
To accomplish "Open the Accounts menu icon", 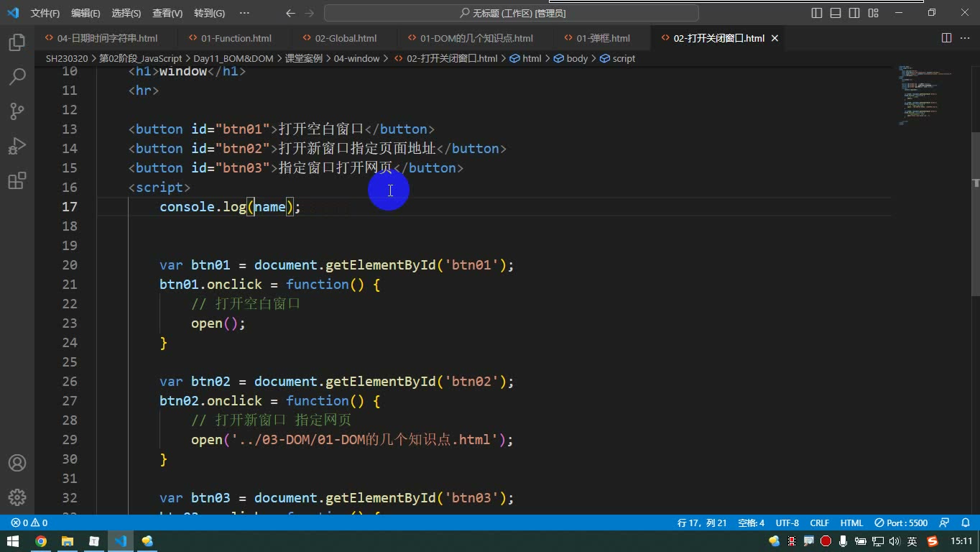I will click(x=17, y=463).
